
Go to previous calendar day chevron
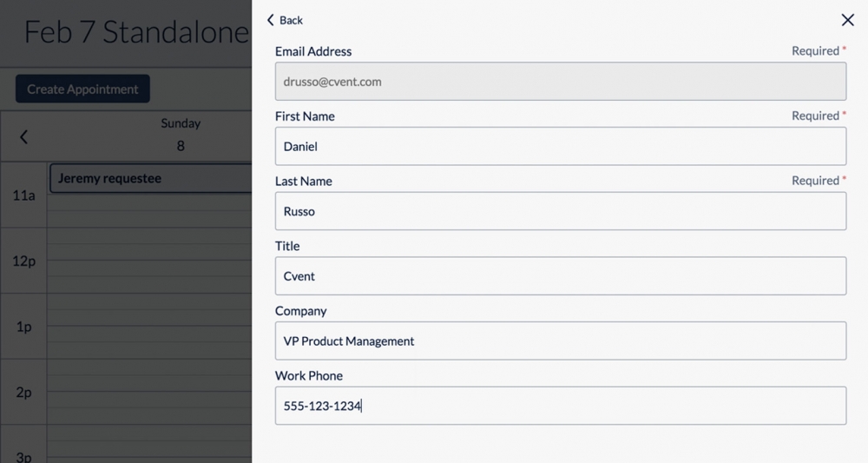(24, 136)
